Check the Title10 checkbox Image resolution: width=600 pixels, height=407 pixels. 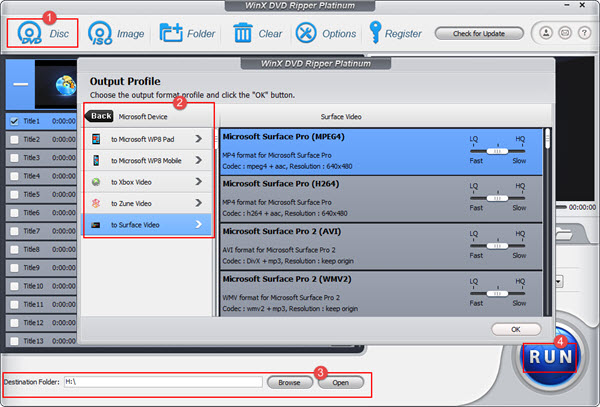14,286
